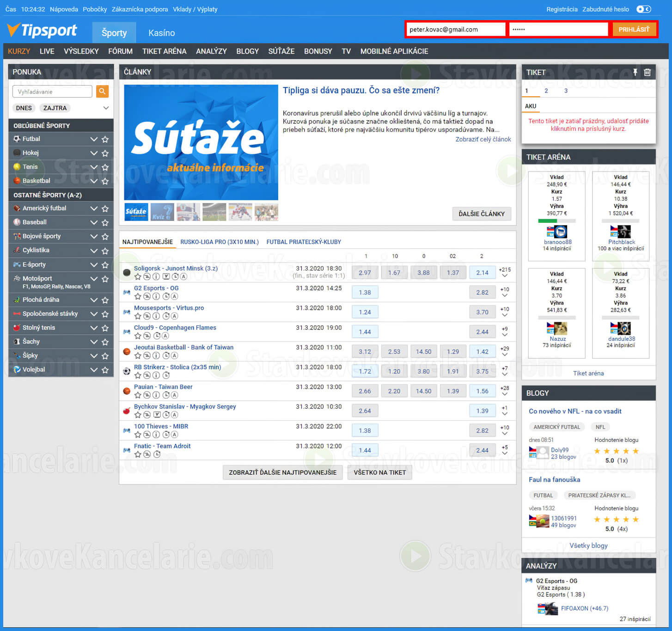Click the esports icon beside 100 Thieves - MIBR
The width and height of the screenshot is (672, 631).
[127, 430]
